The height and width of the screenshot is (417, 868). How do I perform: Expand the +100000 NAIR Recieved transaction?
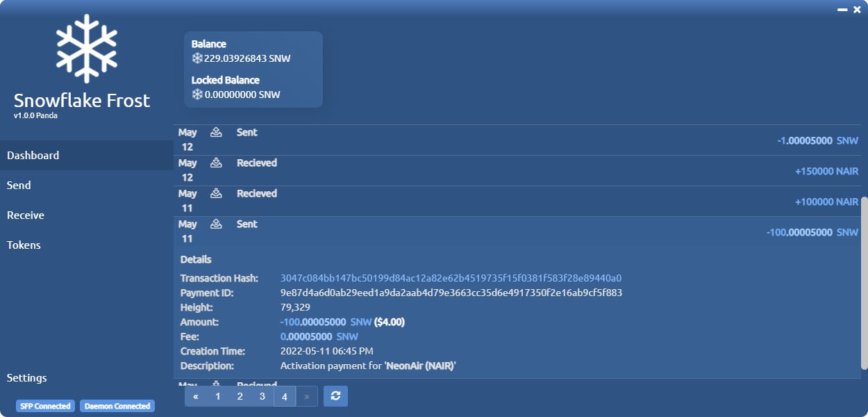pos(517,201)
